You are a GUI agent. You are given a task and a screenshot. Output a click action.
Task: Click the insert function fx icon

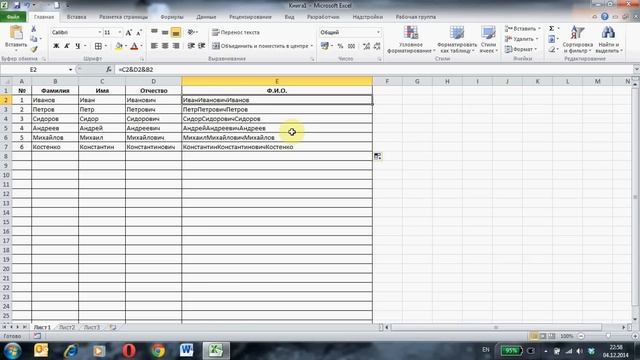(x=109, y=70)
